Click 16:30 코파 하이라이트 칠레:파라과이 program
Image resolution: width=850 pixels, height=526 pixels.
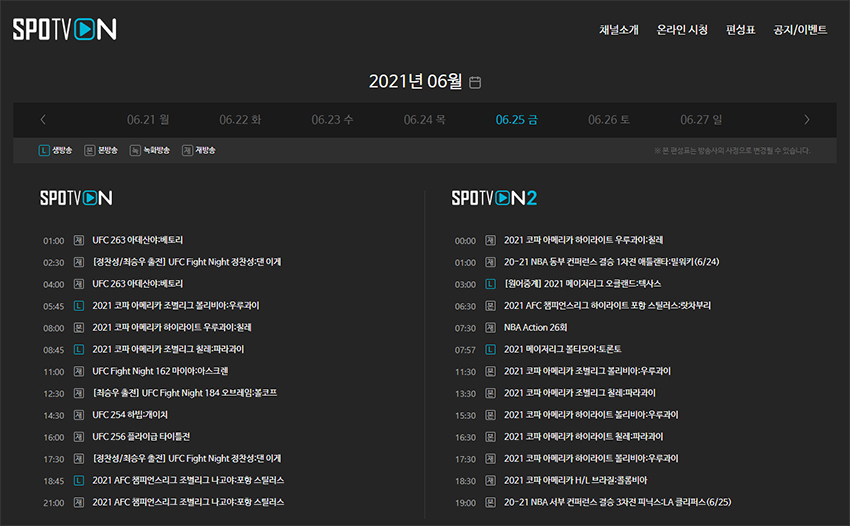[583, 437]
